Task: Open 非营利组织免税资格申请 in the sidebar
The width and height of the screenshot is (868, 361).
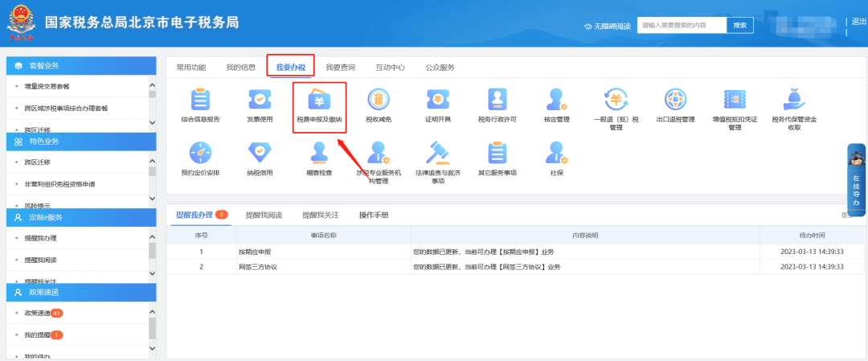Action: coord(59,184)
